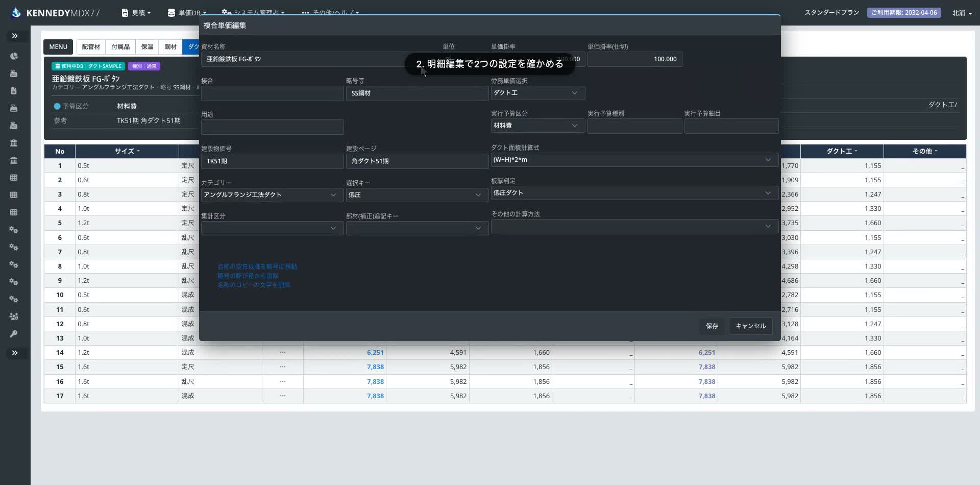Open the カテゴリー dropdown
Viewport: 980px width, 485px height.
click(272, 195)
